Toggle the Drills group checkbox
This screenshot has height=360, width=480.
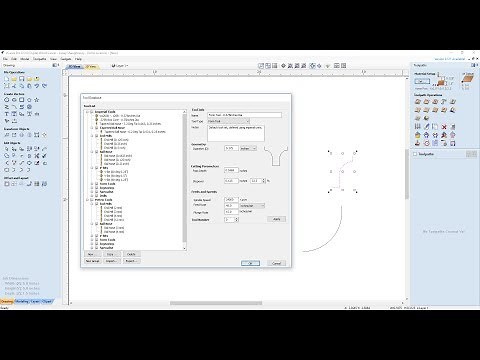[96, 196]
